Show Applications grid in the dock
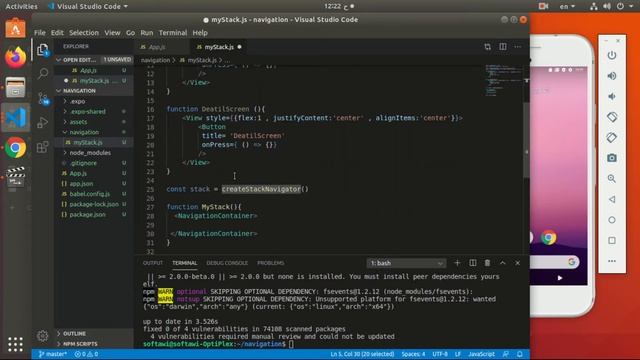The height and width of the screenshot is (360, 640). pyautogui.click(x=16, y=344)
